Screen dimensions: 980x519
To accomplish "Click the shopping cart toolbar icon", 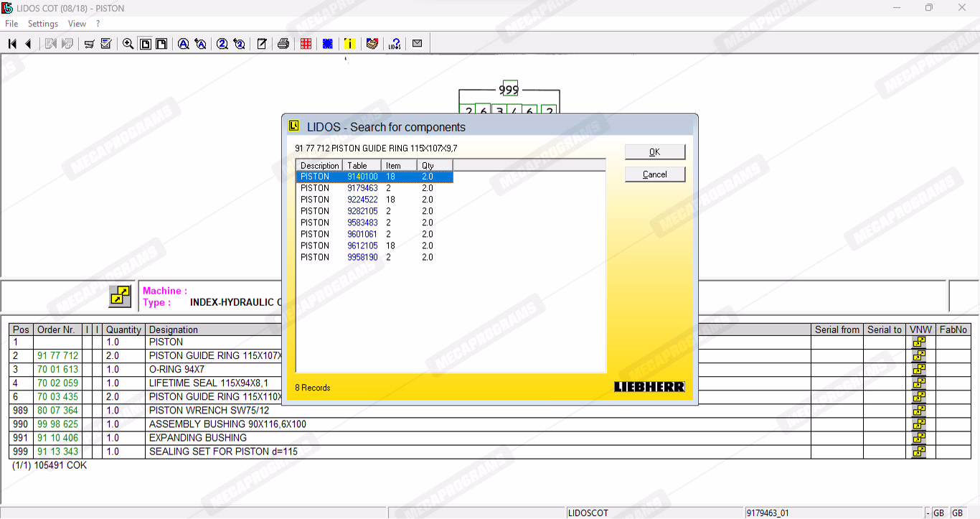I will coord(90,44).
